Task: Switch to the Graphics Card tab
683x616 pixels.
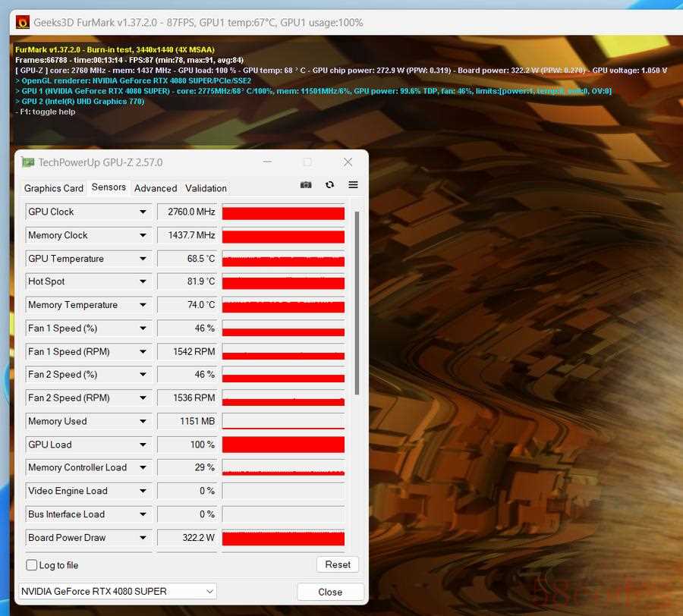Action: tap(54, 188)
